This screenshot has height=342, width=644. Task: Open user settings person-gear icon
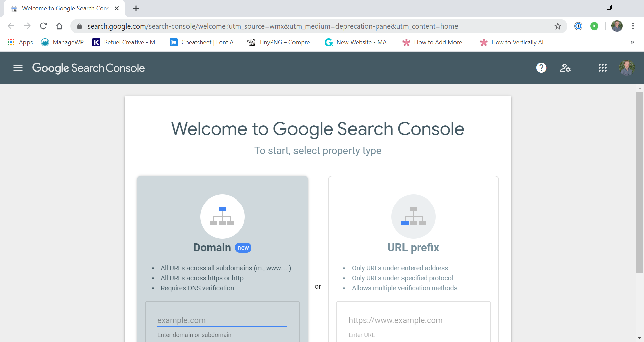[565, 68]
